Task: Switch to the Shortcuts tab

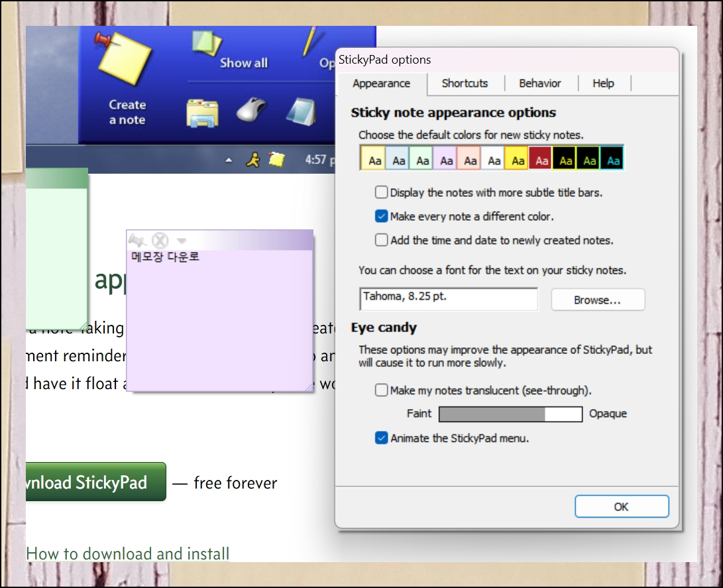Action: click(x=465, y=84)
